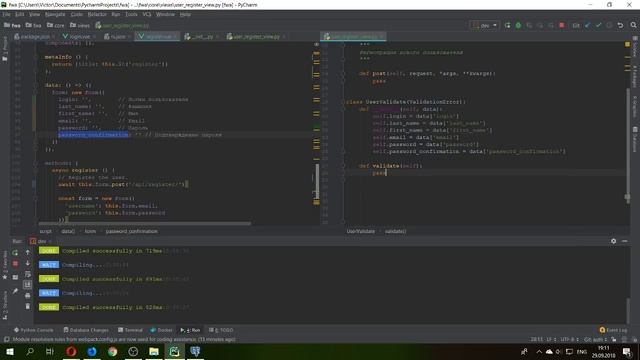Click the LF line separator in status bar

[x=551, y=340]
